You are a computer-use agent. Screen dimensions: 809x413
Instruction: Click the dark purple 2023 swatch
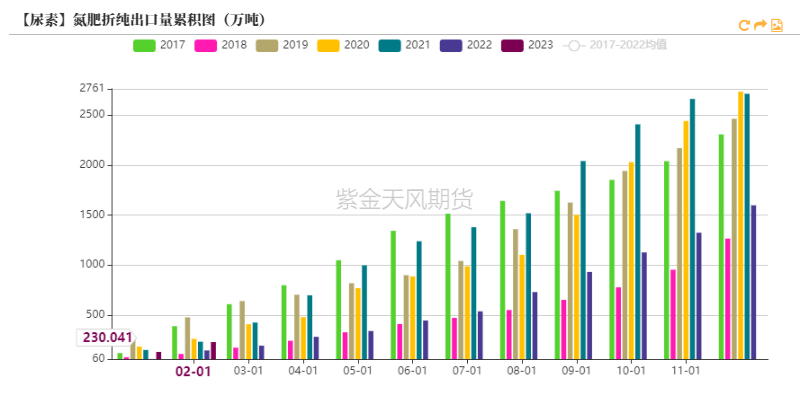coord(512,45)
